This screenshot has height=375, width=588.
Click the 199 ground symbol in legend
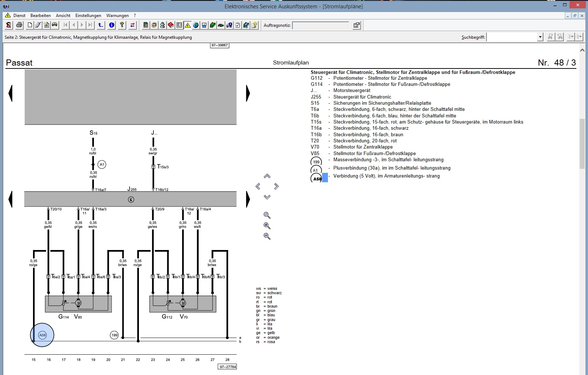[x=316, y=162]
